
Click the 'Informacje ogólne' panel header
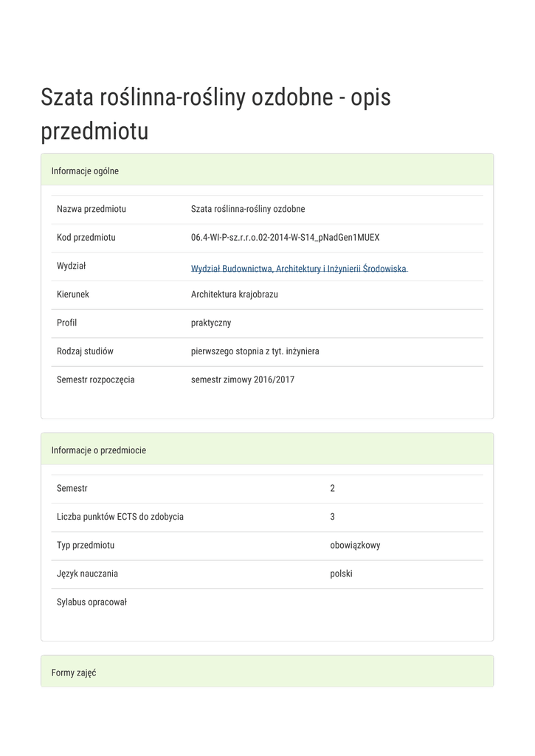(85, 171)
